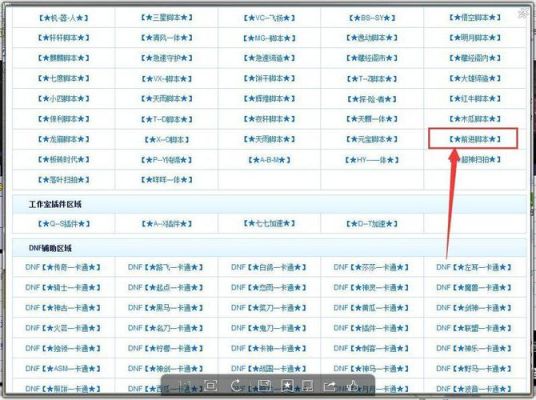Open the 【★七七加速★】 link

coord(269,224)
